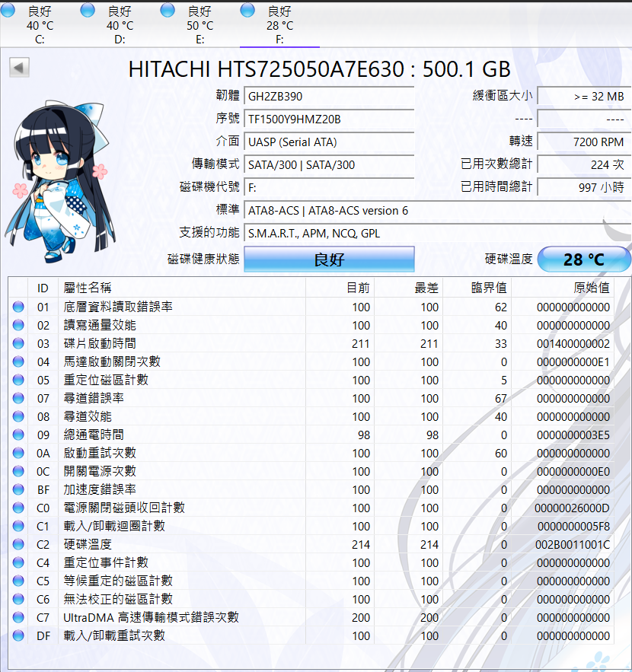This screenshot has width=632, height=672.
Task: Click status icon for attribute 02 row
Action: coord(18,325)
